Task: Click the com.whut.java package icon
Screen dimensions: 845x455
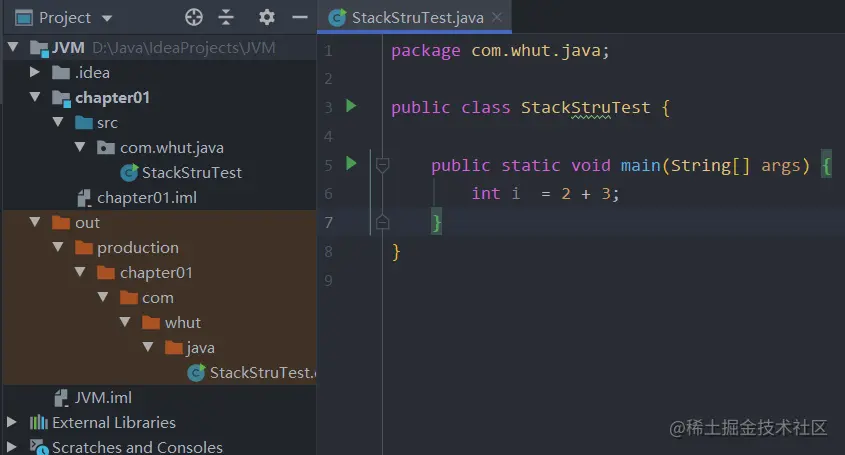Action: 106,147
